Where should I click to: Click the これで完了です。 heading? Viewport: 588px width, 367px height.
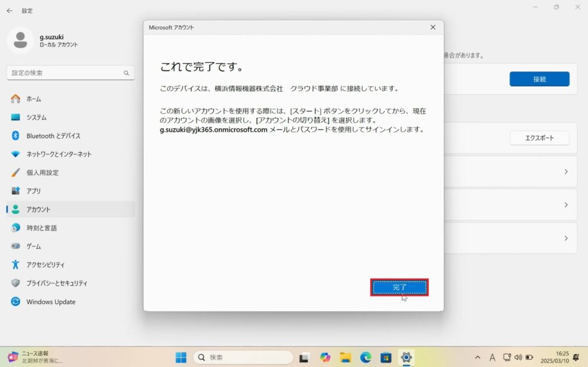[x=202, y=67]
